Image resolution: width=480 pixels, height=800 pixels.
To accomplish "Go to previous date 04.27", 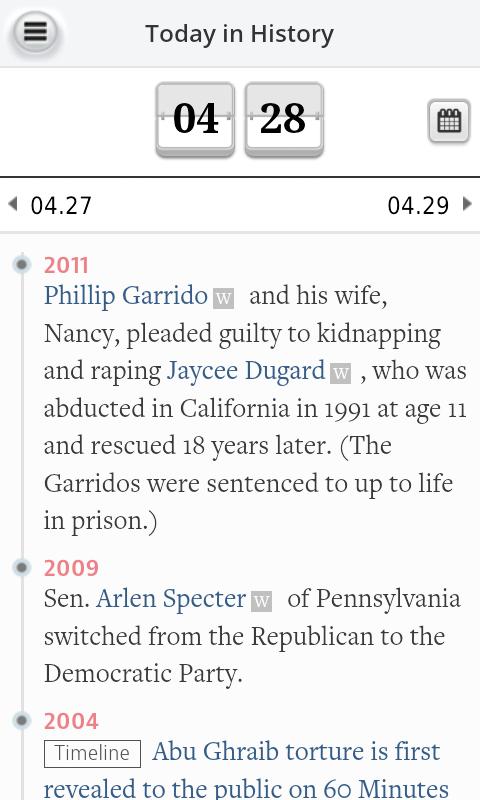I will click(61, 206).
